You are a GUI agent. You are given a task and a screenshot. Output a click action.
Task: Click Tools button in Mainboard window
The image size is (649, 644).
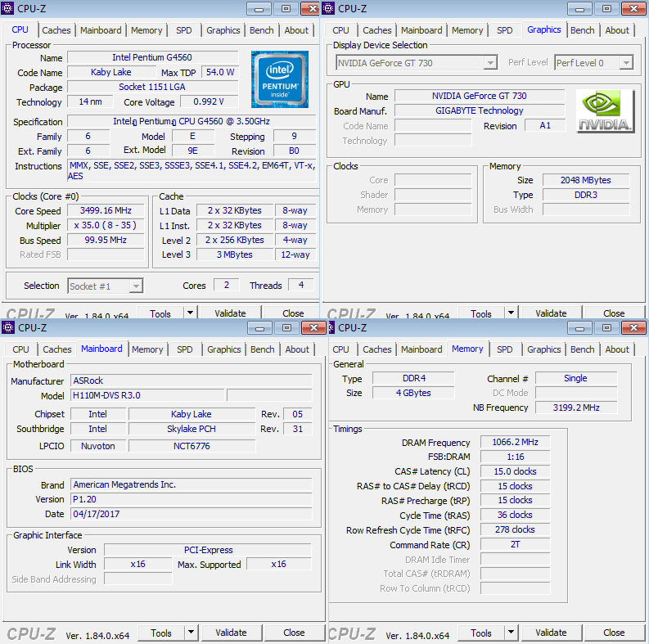coord(161,633)
